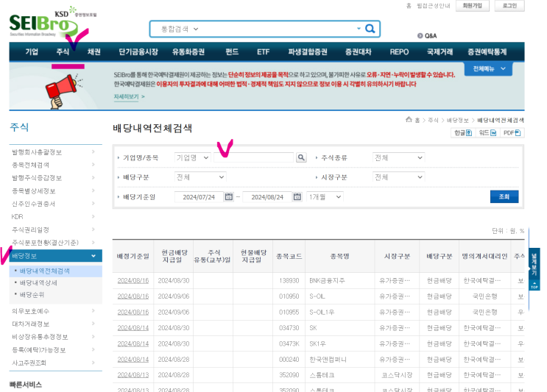Click the TOP scroll button
This screenshot has height=392, width=547.
coord(534,285)
